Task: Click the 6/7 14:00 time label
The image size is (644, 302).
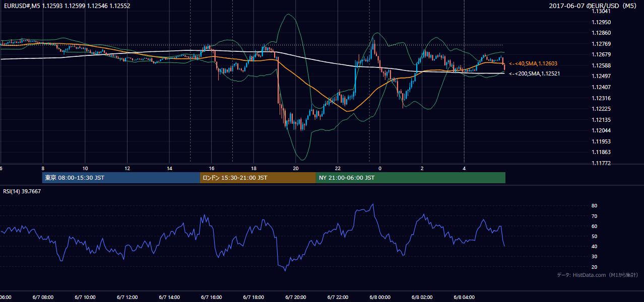Action: 169,297
